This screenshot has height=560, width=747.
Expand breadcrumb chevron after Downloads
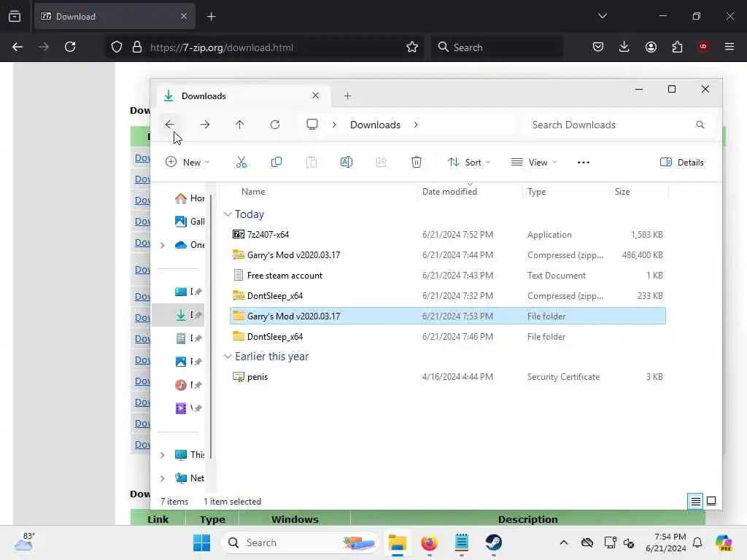click(x=416, y=125)
